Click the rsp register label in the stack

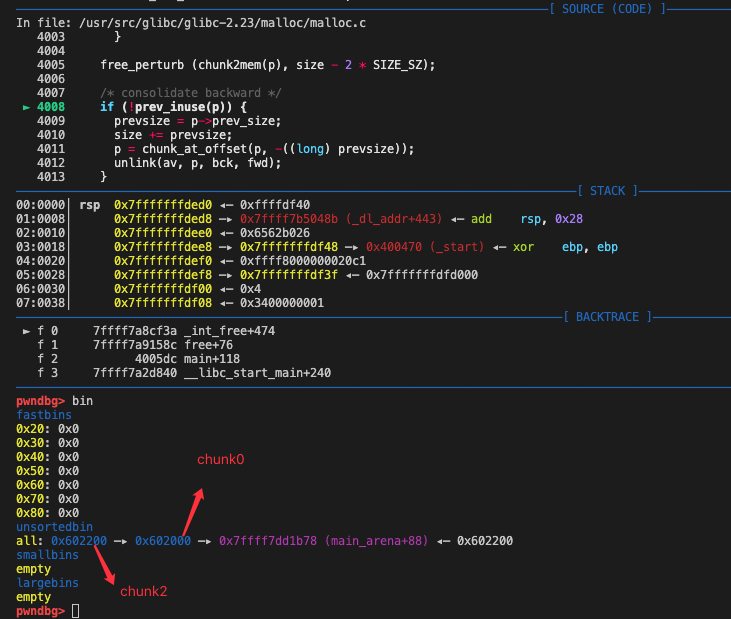[90, 205]
